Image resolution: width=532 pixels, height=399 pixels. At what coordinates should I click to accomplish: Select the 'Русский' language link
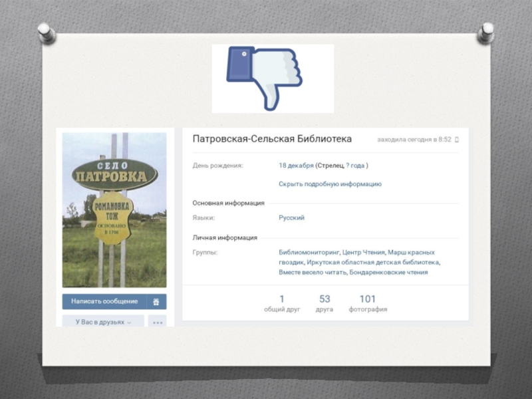click(291, 218)
